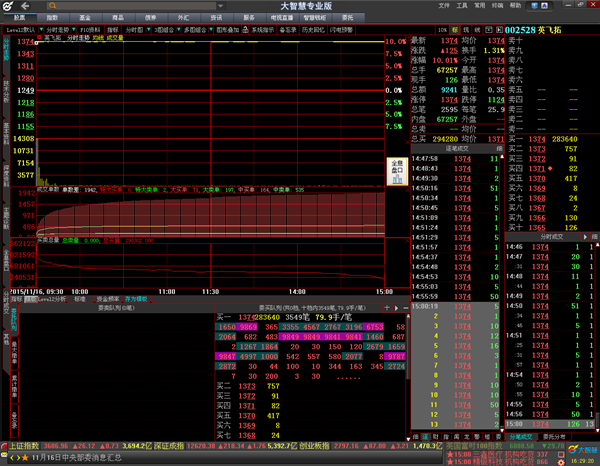
Task: Select the 委托分布 bottom tab
Action: click(x=553, y=437)
